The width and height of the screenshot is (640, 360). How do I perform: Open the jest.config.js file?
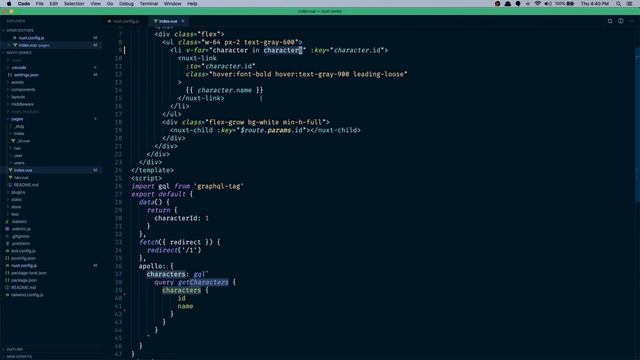pyautogui.click(x=23, y=251)
